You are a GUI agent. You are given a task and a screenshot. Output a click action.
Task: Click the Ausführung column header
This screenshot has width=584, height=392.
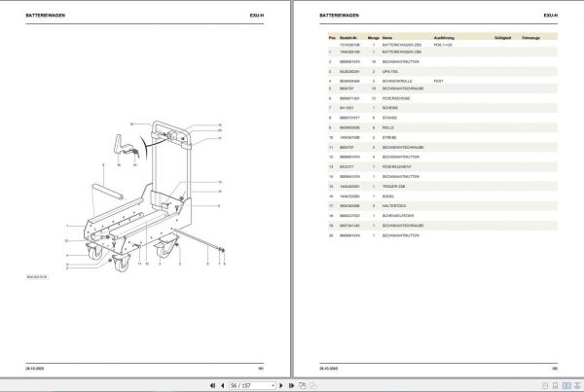click(x=444, y=38)
